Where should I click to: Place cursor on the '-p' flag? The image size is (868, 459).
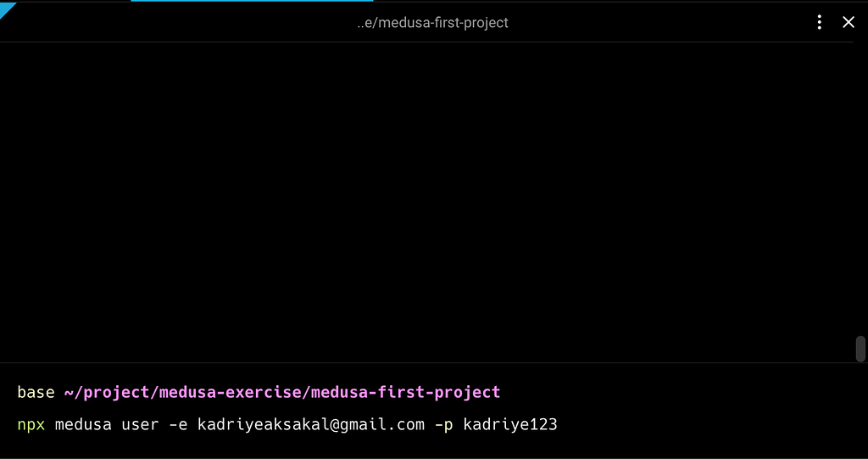coord(443,425)
